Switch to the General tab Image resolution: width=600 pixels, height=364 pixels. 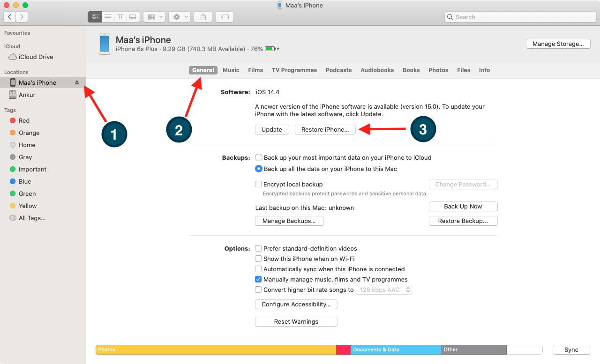pos(203,70)
